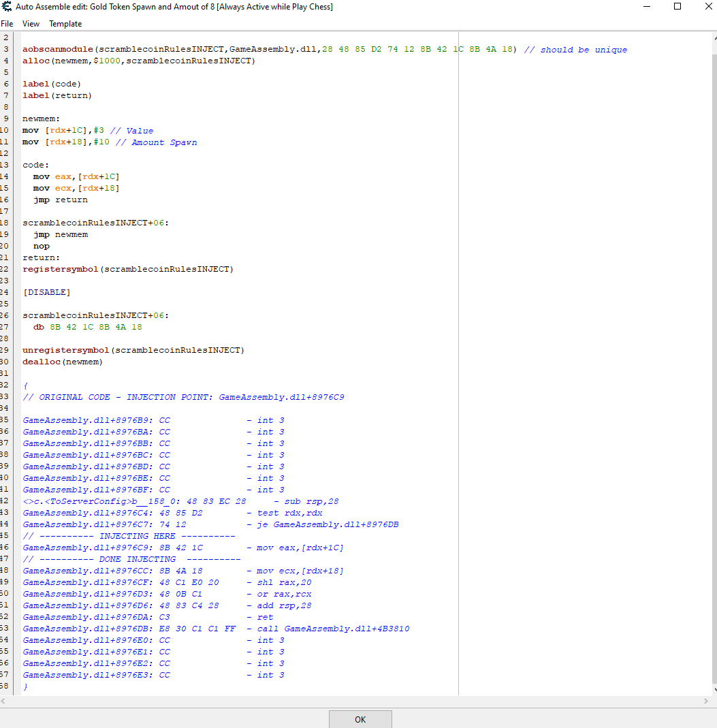
Task: Open the View menu
Action: [x=31, y=24]
